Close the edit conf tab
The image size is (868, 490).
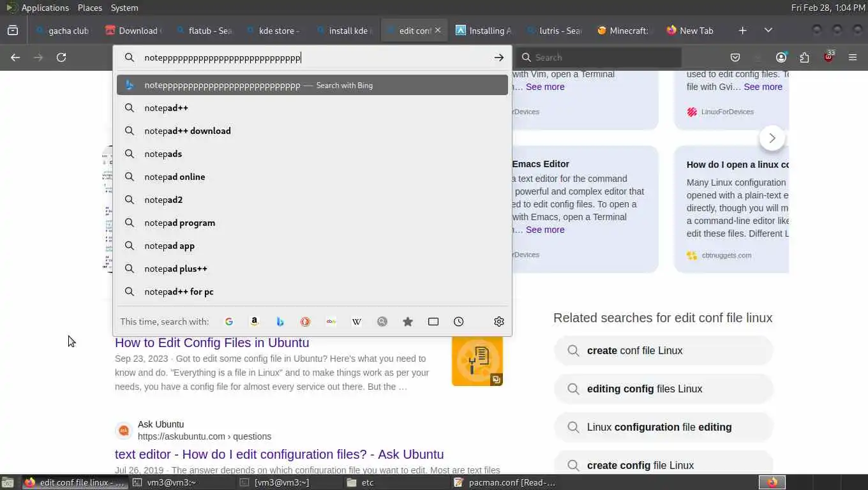[x=438, y=31]
